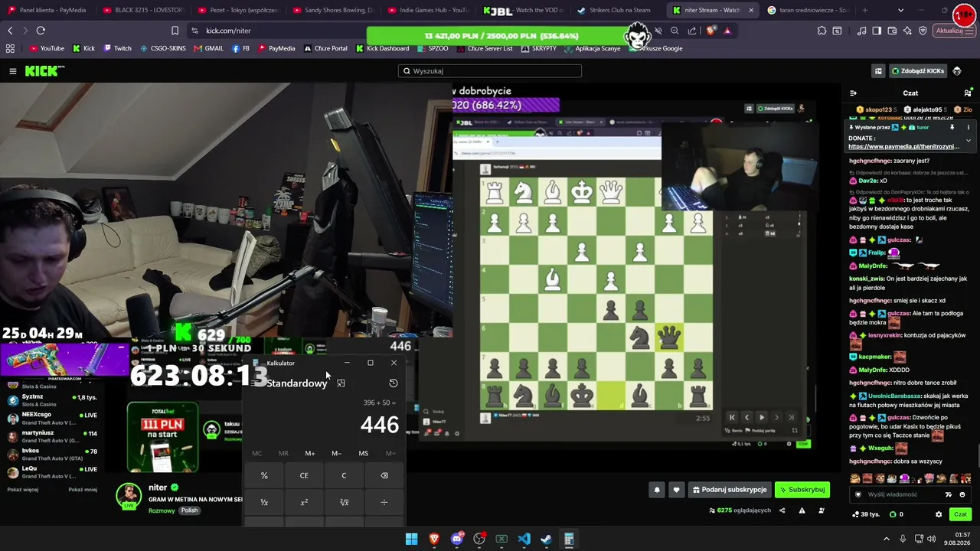Switch to the taran sredniowiecze Google tab

pyautogui.click(x=808, y=10)
